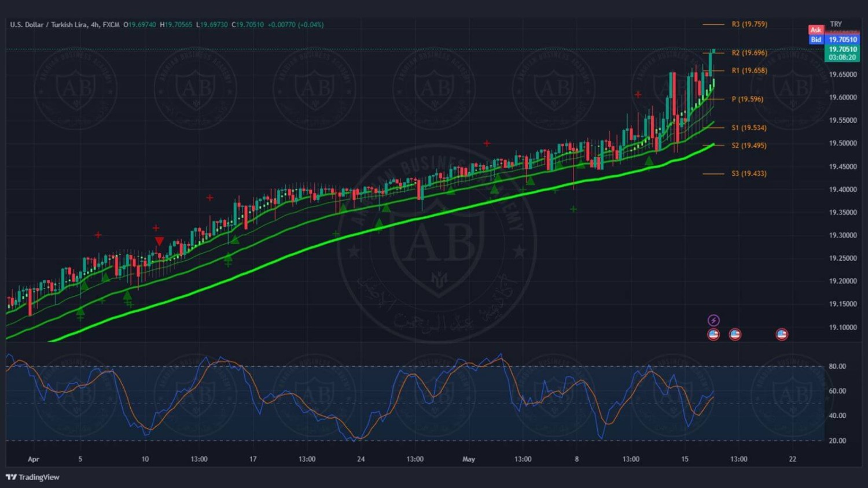Screen dimensions: 868x488
Task: Click the middle US flag economic event
Action: tap(735, 334)
